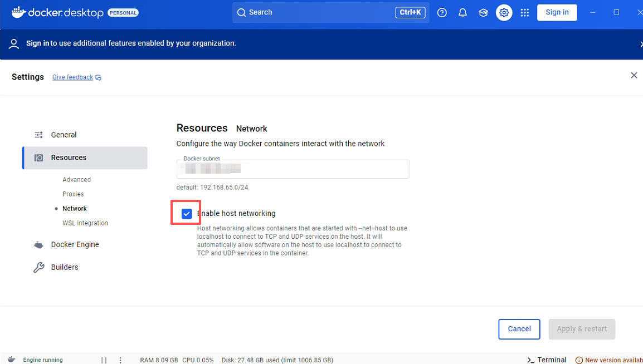Dismiss the sign-in banner
Screen dimensions: 643x364
coord(641,44)
